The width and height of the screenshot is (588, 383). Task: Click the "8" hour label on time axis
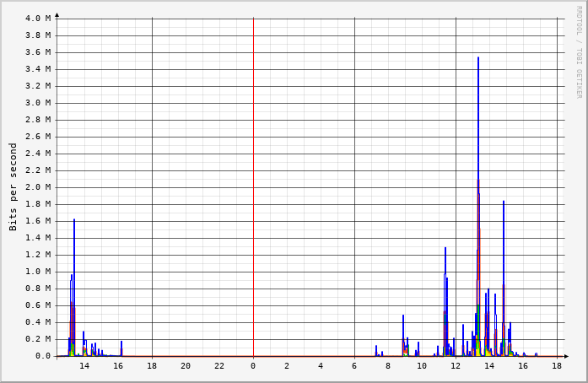coord(388,366)
